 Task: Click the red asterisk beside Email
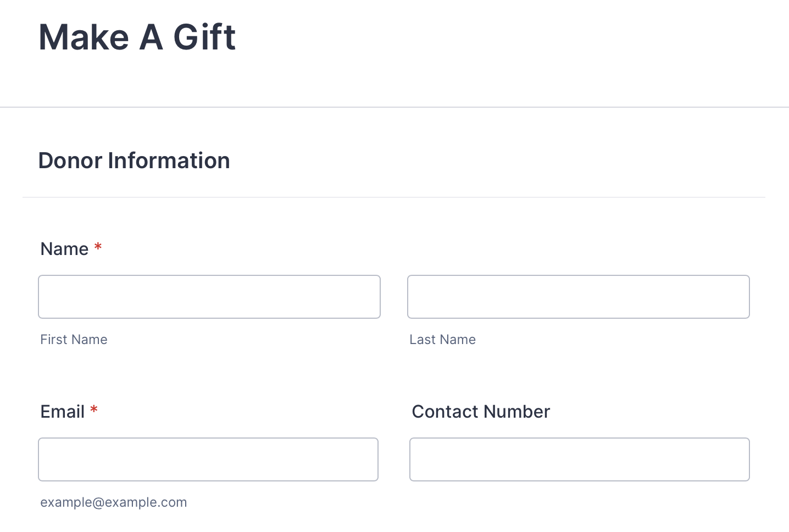pyautogui.click(x=94, y=409)
